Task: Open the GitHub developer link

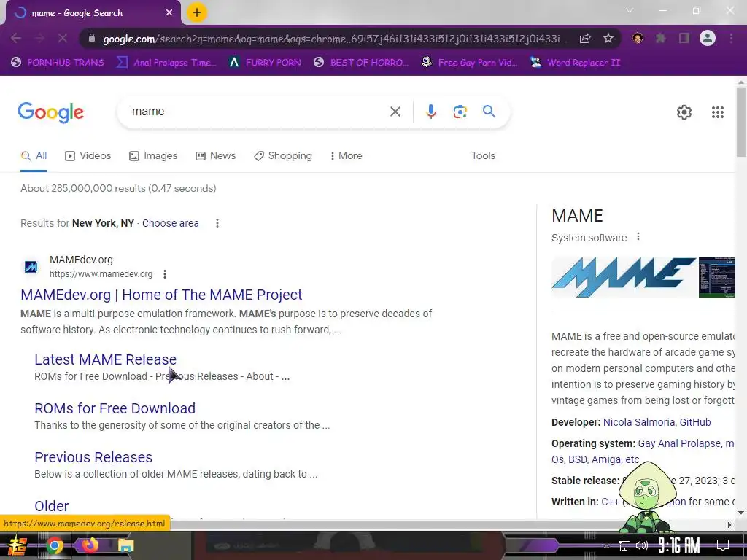Action: (695, 422)
